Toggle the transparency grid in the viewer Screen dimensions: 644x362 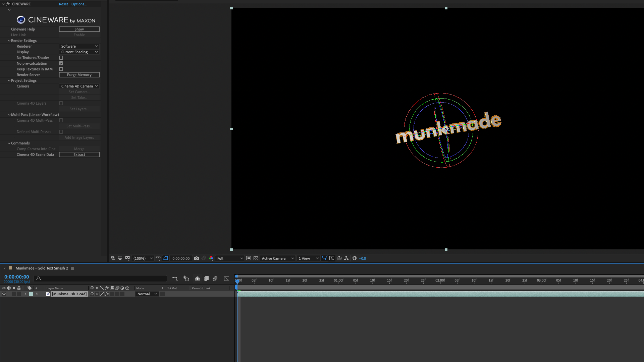pos(256,258)
